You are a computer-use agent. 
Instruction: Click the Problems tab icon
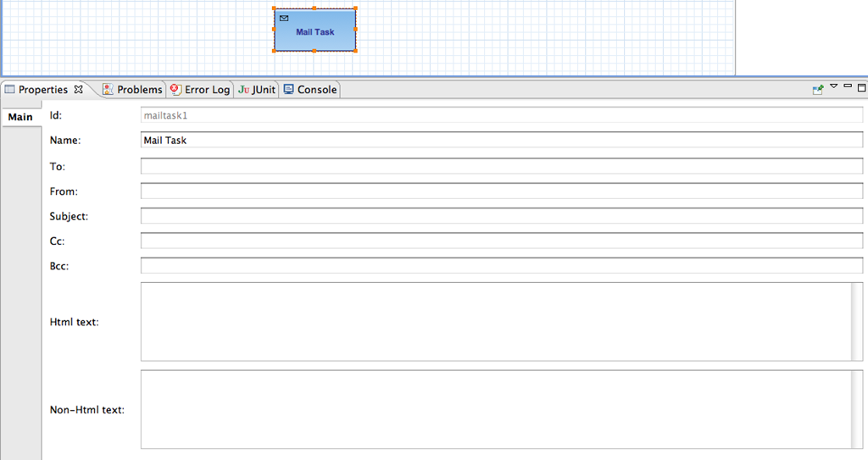point(108,89)
